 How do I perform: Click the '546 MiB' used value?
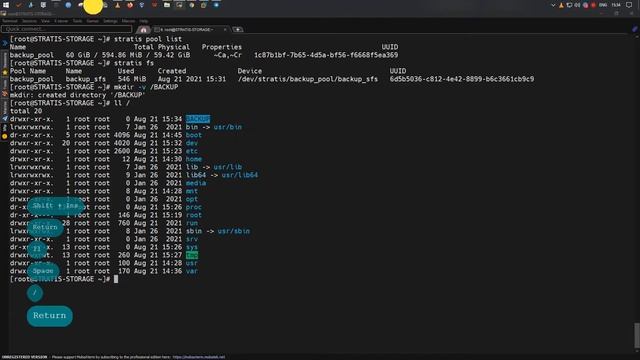pyautogui.click(x=132, y=79)
